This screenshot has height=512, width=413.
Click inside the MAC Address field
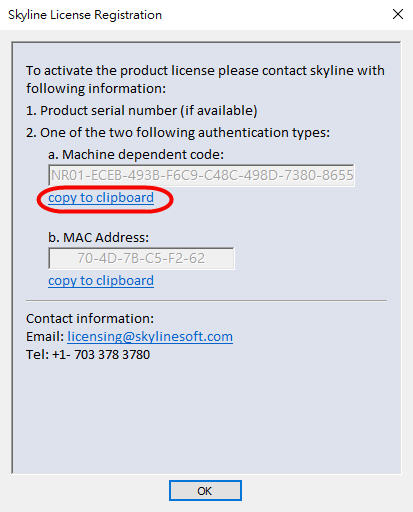pos(141,258)
